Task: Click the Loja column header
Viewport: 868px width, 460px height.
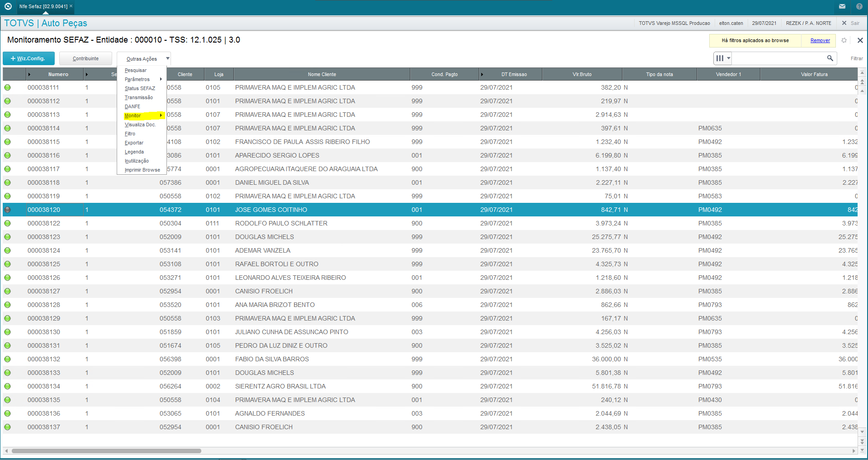Action: (219, 74)
